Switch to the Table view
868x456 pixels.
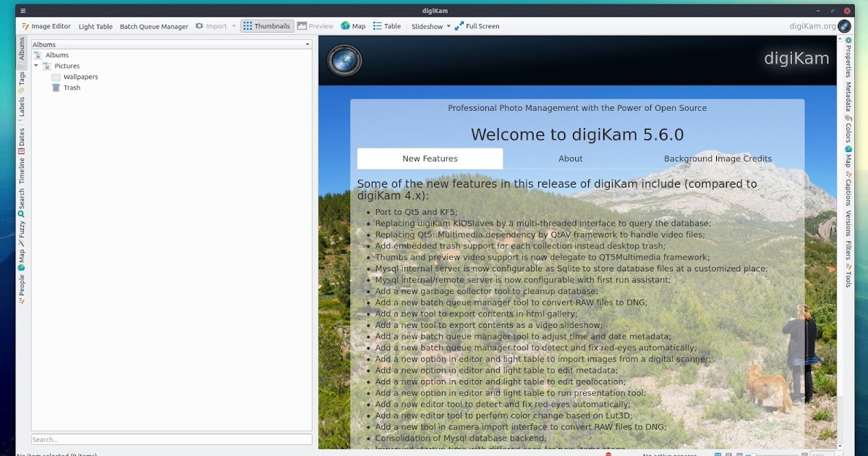pos(387,26)
